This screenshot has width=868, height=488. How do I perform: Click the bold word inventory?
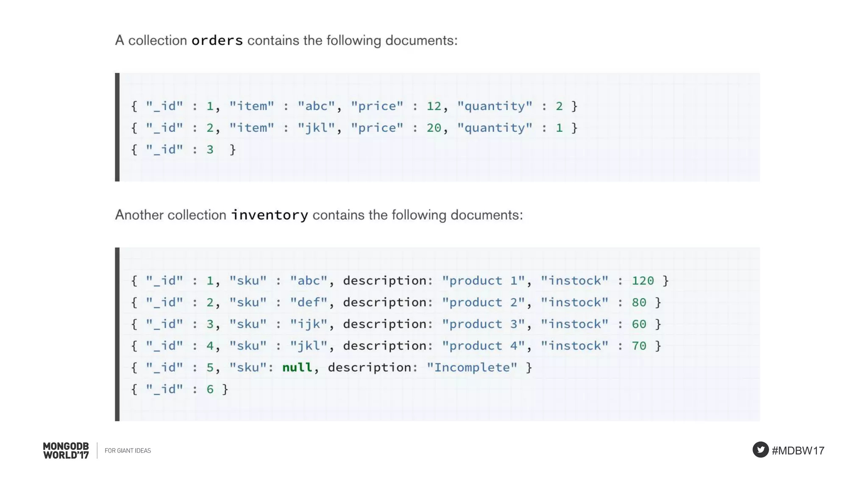pyautogui.click(x=270, y=215)
